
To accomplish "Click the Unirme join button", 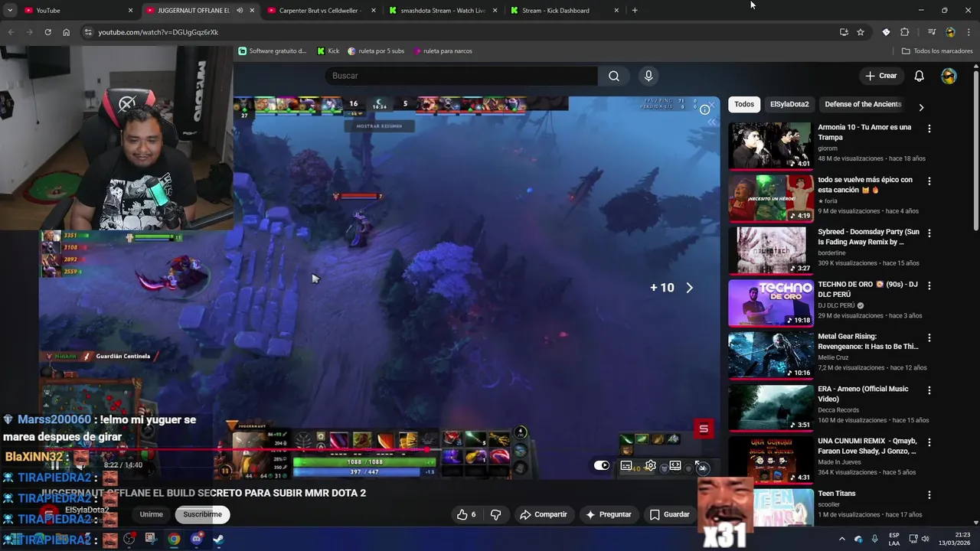I will tap(151, 514).
